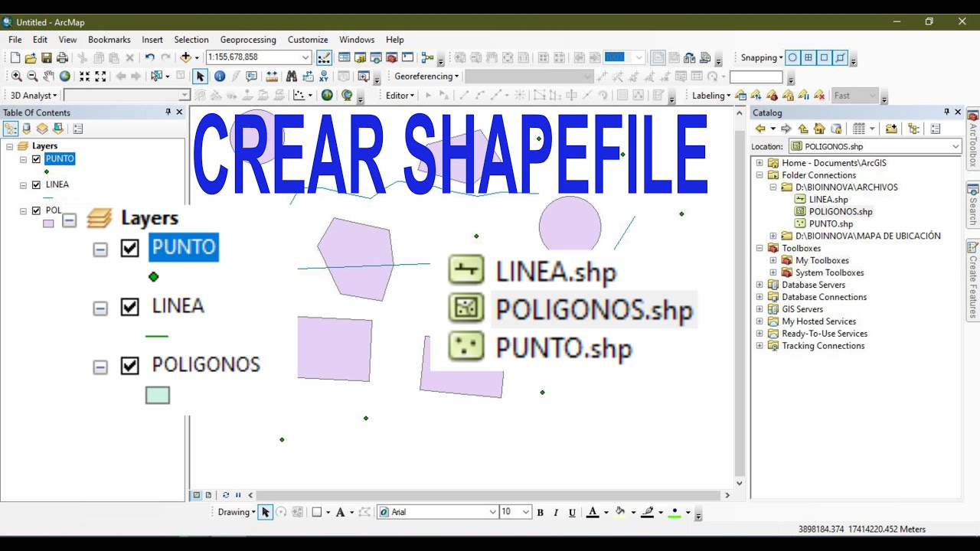Open the Add Data button
The image size is (980, 551).
(x=186, y=57)
